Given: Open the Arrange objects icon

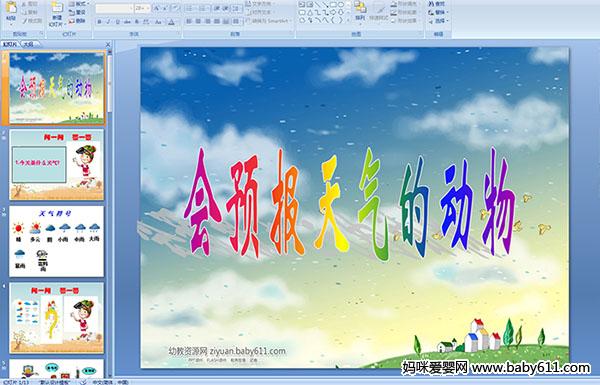Looking at the screenshot, I should pyautogui.click(x=360, y=7).
